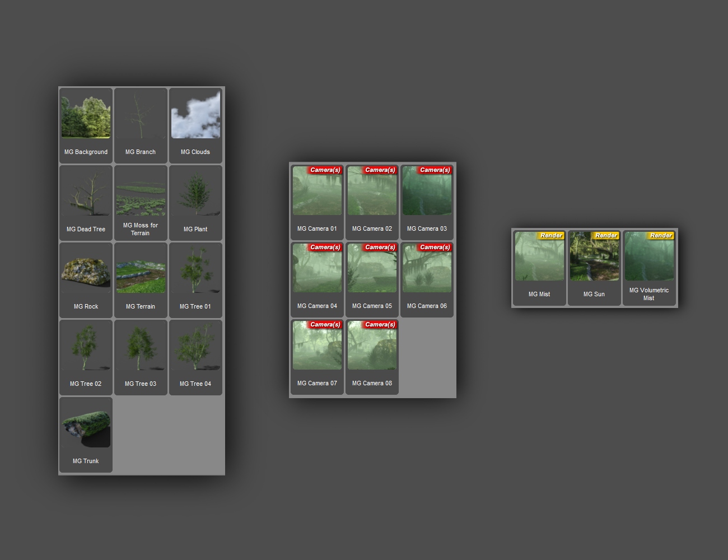Choose the MG Tree 03 item
The width and height of the screenshot is (728, 560).
coord(141,357)
